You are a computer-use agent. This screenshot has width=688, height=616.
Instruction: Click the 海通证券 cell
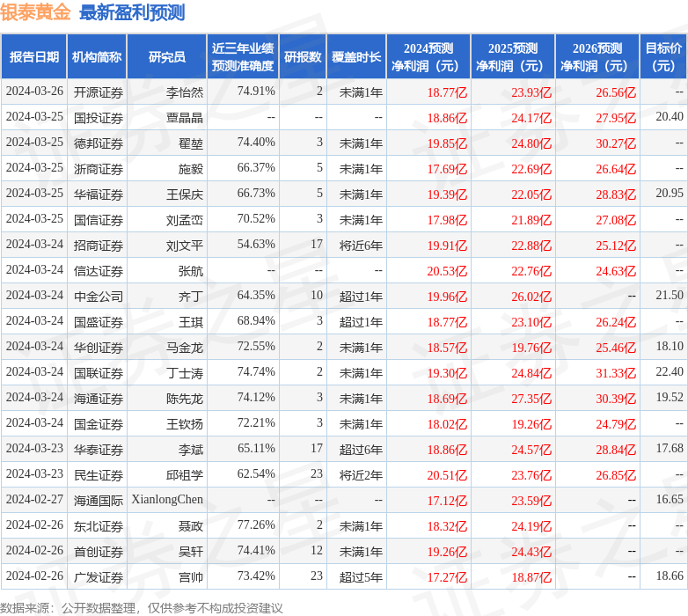tap(99, 398)
